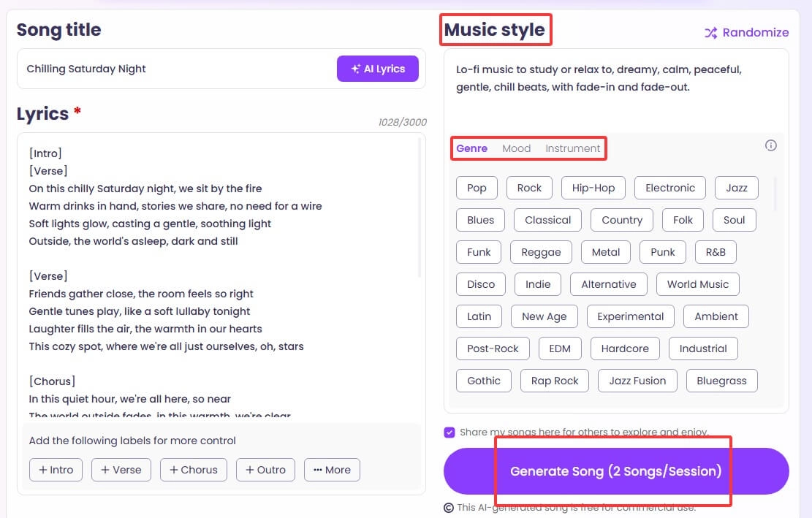Switch to the Mood tab

click(517, 148)
